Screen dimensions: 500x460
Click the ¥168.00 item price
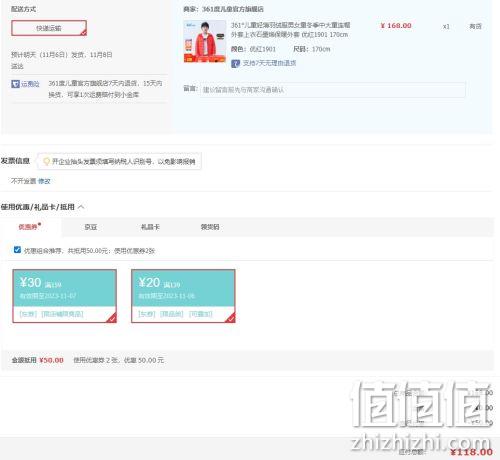click(x=396, y=26)
